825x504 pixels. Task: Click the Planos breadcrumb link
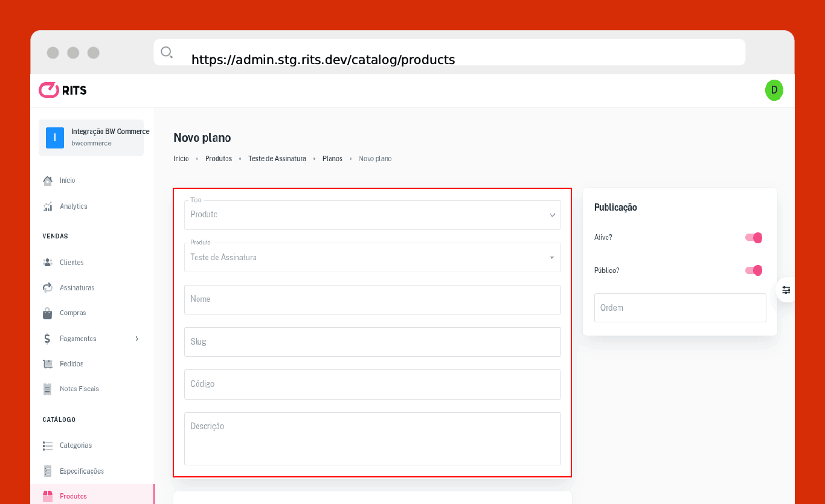[x=333, y=159]
